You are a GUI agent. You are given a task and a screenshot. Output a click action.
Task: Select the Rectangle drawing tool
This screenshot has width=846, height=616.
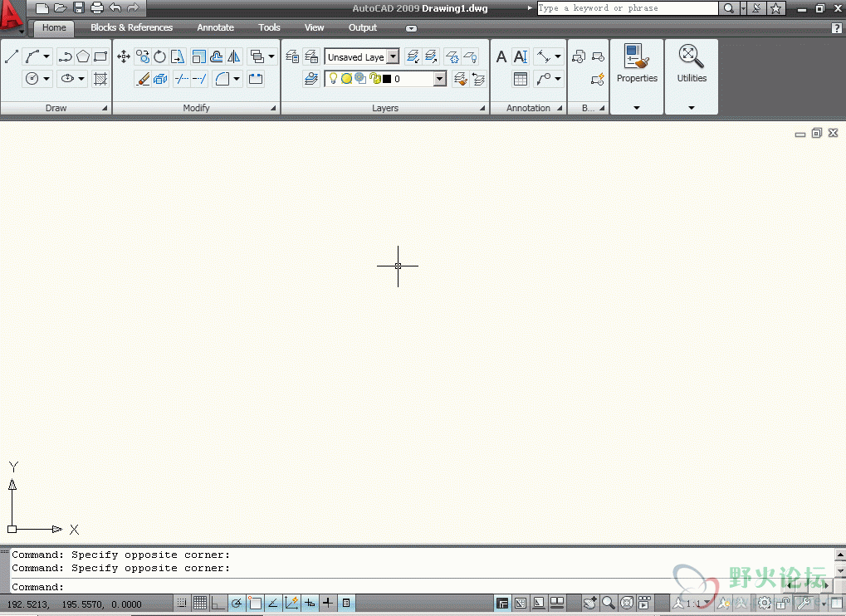pos(100,56)
